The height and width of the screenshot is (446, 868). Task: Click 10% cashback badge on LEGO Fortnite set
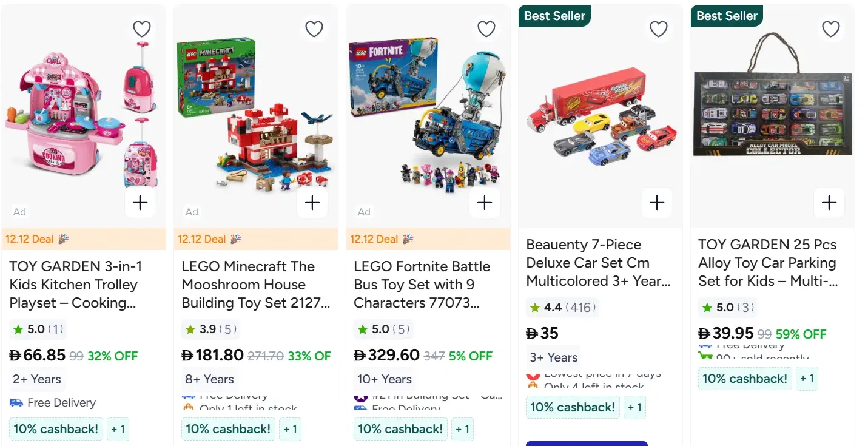tap(400, 430)
